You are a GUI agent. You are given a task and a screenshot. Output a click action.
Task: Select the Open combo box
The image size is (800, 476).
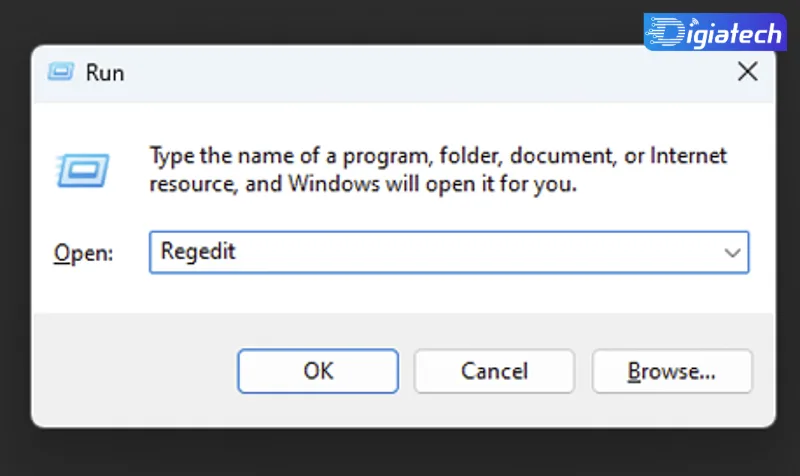(449, 252)
